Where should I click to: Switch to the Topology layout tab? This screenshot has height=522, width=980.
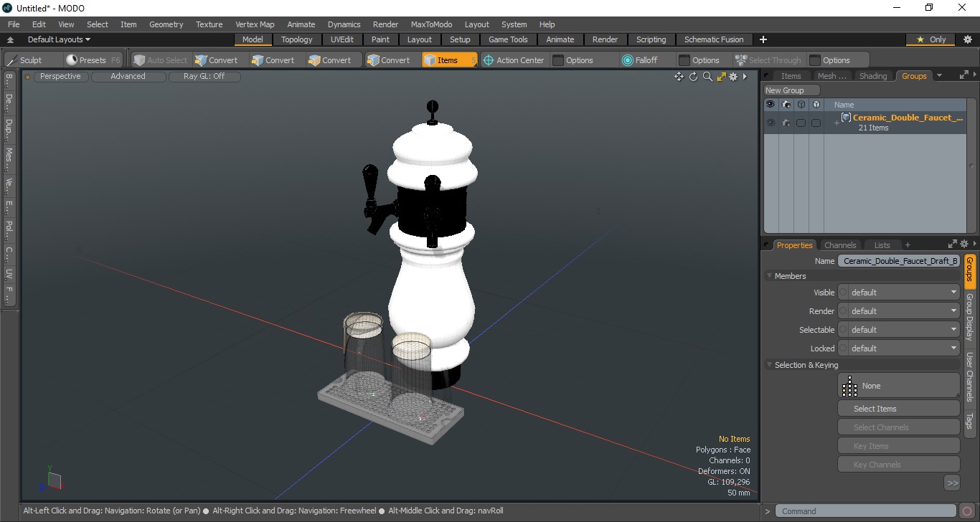tap(296, 39)
